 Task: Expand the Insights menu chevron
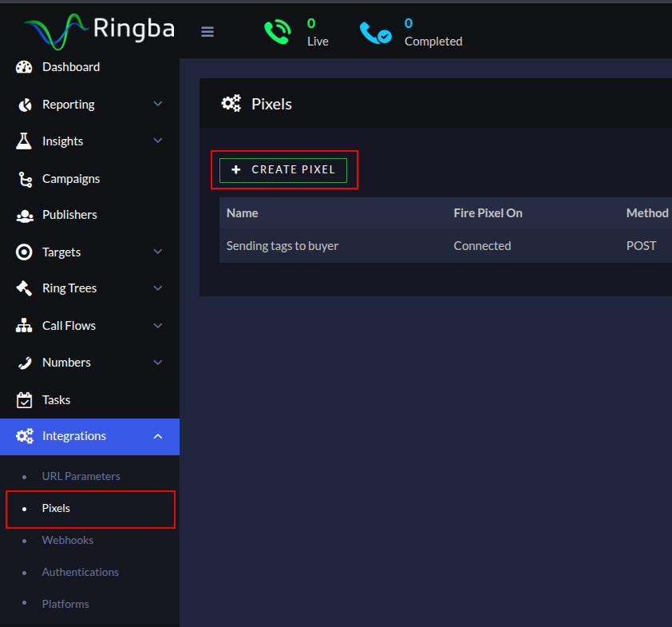[x=158, y=141]
